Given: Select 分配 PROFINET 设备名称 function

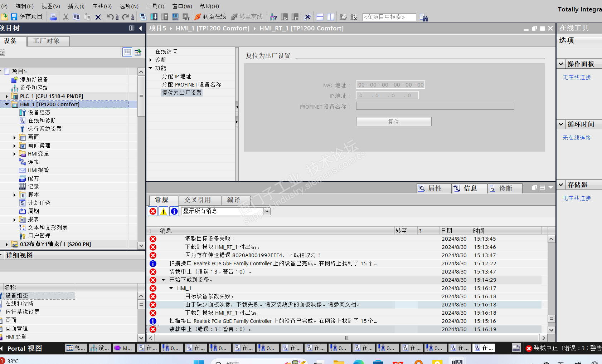Looking at the screenshot, I should point(191,85).
